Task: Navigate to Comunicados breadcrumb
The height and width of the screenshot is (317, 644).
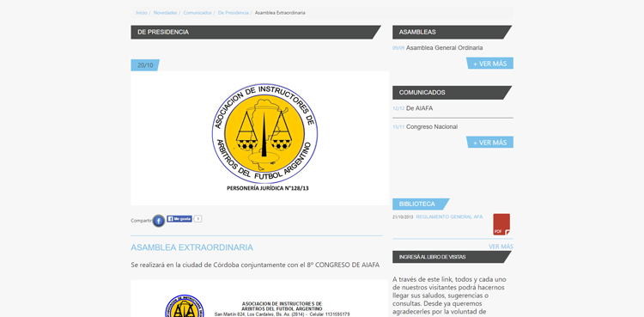Action: [x=197, y=13]
